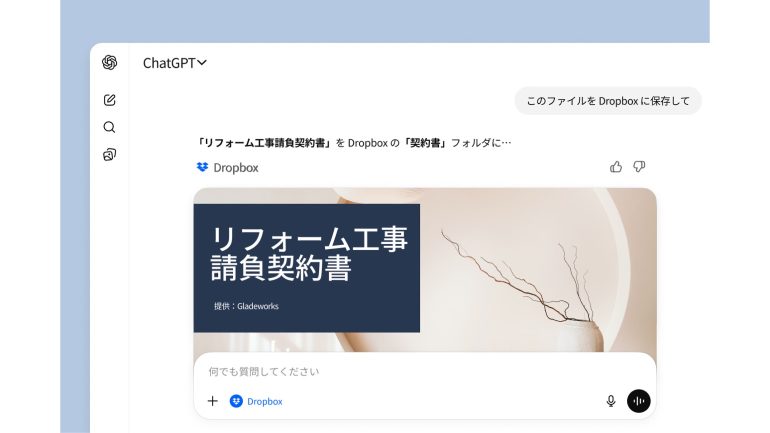Click the ChatGPT logo in the sidebar
770x433 pixels.
pos(110,62)
